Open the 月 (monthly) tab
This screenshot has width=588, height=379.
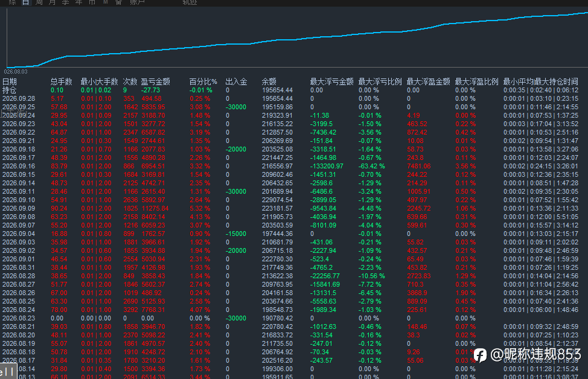[x=52, y=2]
